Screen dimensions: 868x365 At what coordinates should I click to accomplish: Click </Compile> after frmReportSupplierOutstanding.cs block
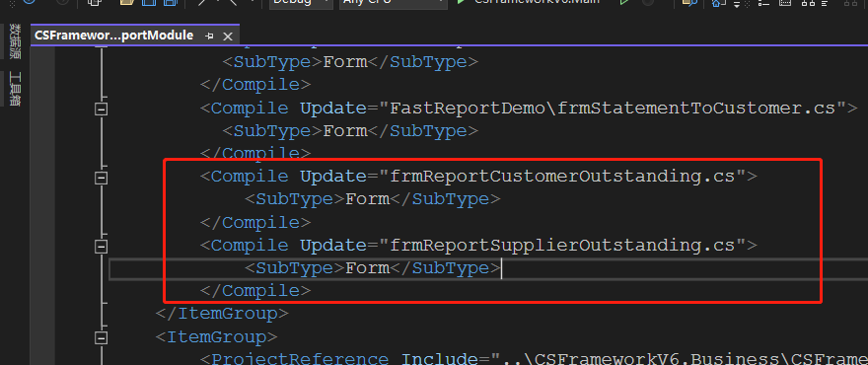point(255,291)
